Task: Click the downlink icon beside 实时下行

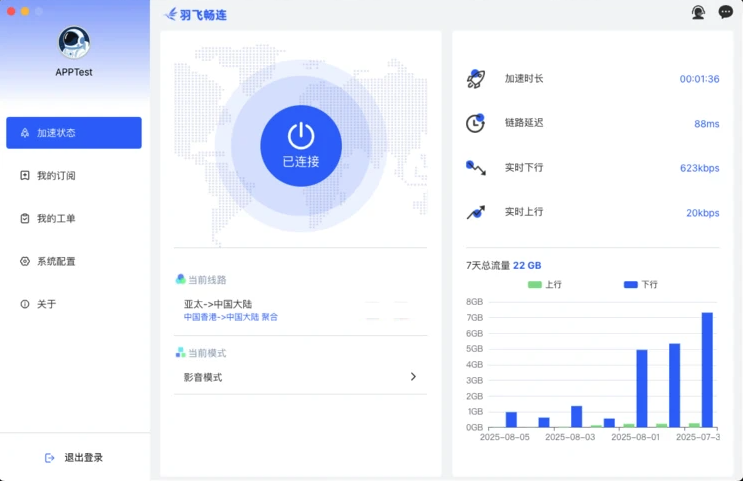Action: click(476, 168)
